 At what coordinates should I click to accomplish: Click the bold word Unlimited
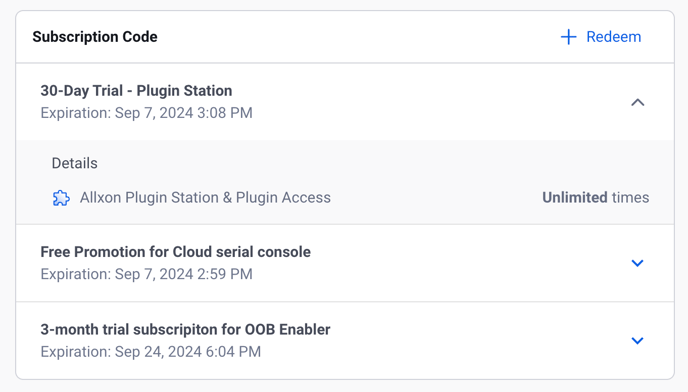(x=575, y=198)
